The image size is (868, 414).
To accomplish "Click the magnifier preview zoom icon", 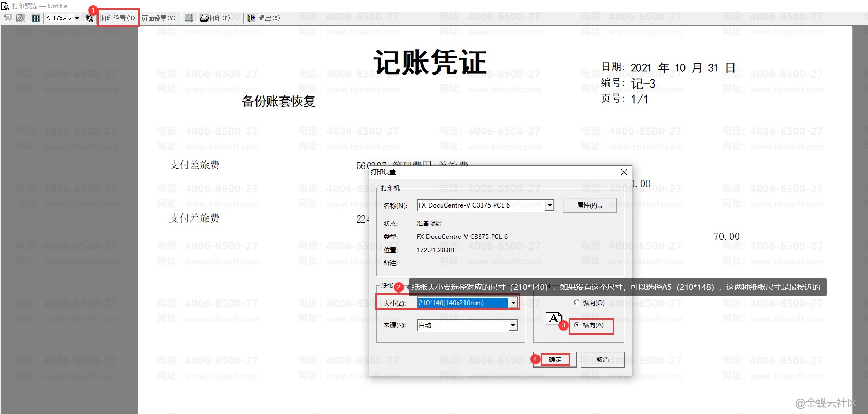I will tap(89, 18).
